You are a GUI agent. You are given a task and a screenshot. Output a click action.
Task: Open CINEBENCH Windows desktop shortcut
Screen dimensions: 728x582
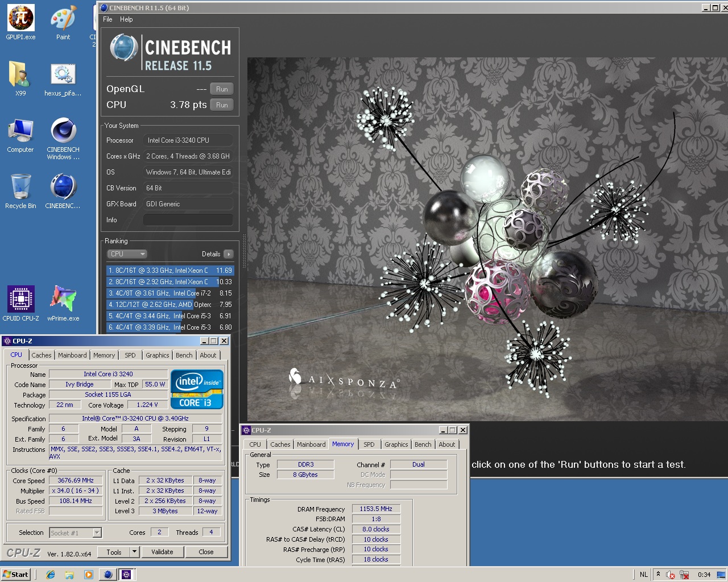(x=63, y=138)
